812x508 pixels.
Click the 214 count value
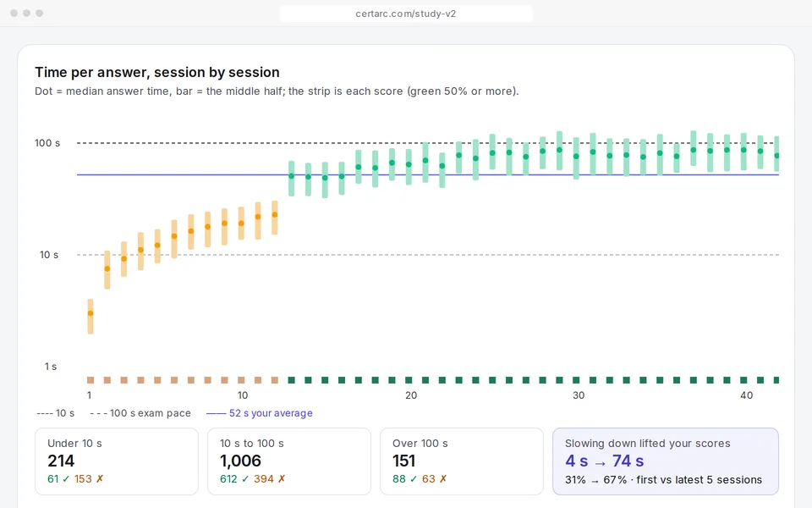61,461
